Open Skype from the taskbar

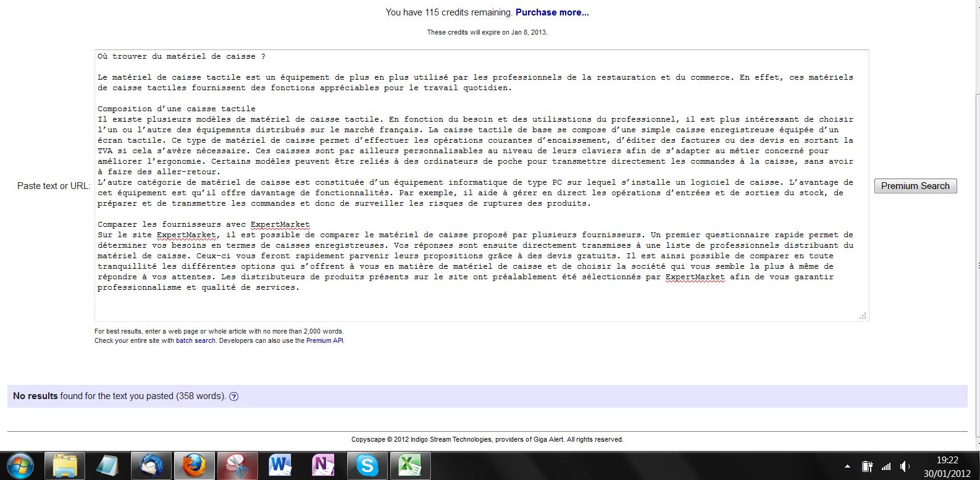tap(366, 465)
